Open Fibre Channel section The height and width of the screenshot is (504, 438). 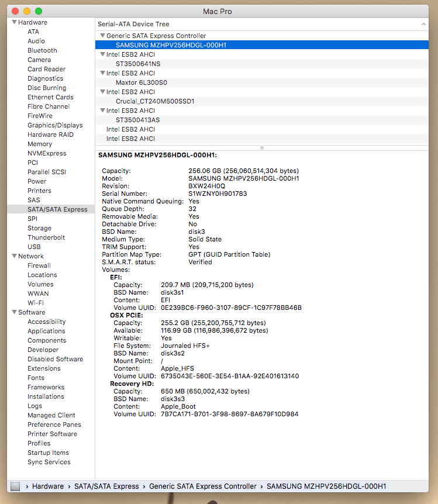coord(49,106)
